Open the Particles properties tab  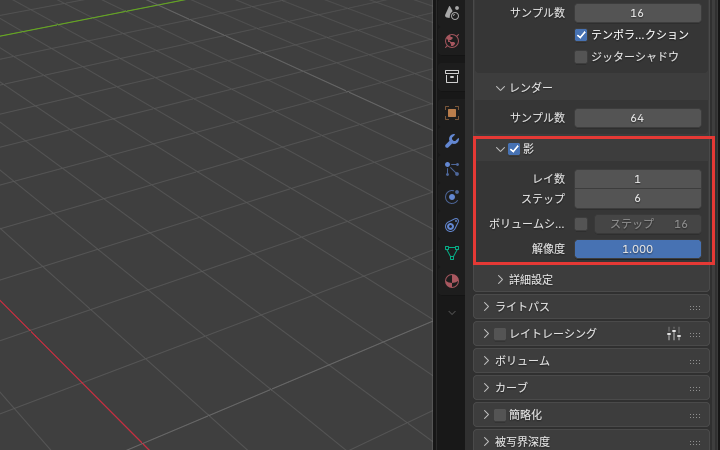[452, 169]
